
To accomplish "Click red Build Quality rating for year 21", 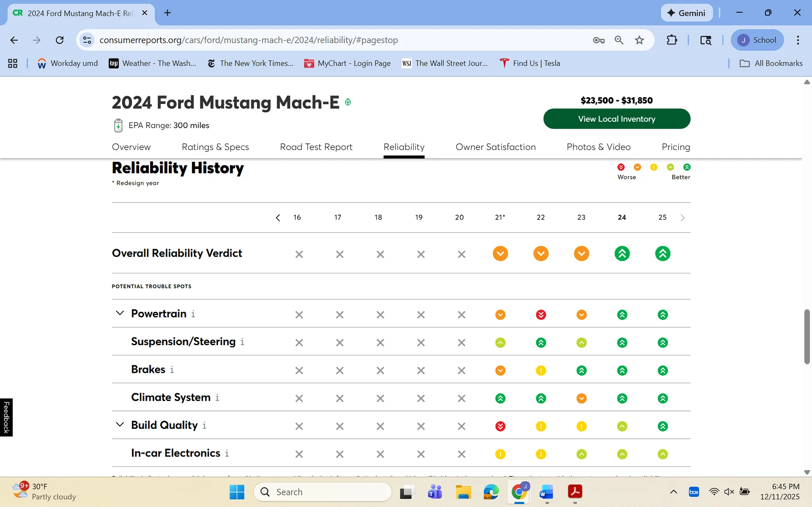I will 500,426.
